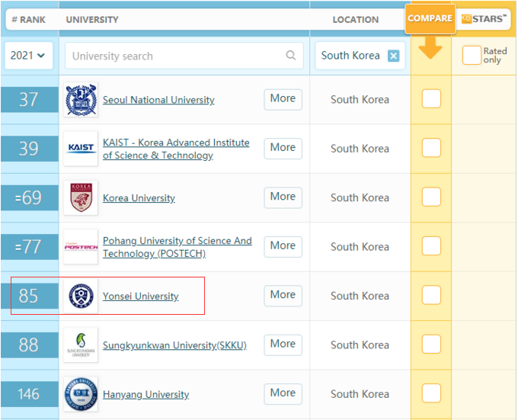Click South Korea location in Korea University row
Image resolution: width=518 pixels, height=420 pixels.
coord(360,197)
